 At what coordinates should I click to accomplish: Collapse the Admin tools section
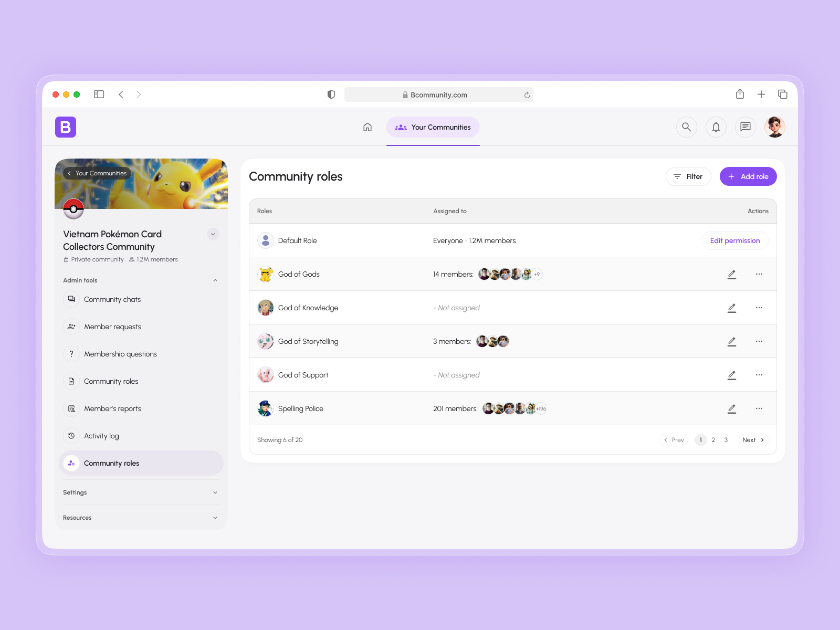pyautogui.click(x=215, y=280)
